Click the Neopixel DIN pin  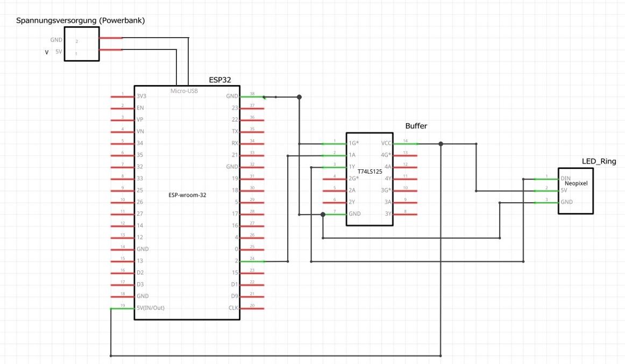point(546,178)
